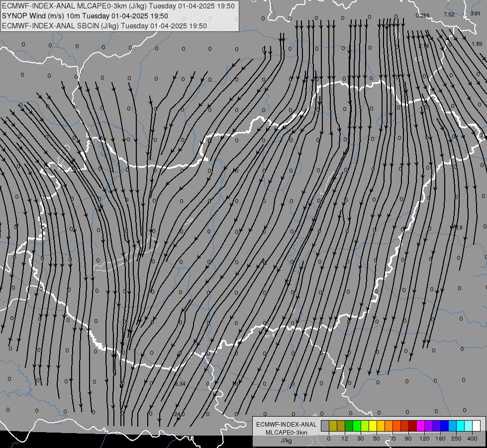487x448 pixels.
Task: Pick the pure yellow legend swatch
Action: [x=373, y=426]
